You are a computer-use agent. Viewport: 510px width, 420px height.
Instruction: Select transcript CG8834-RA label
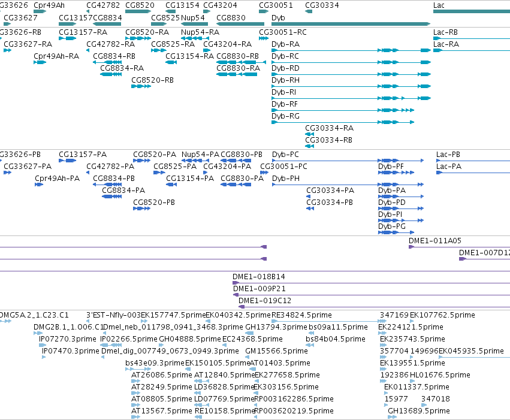(122, 68)
